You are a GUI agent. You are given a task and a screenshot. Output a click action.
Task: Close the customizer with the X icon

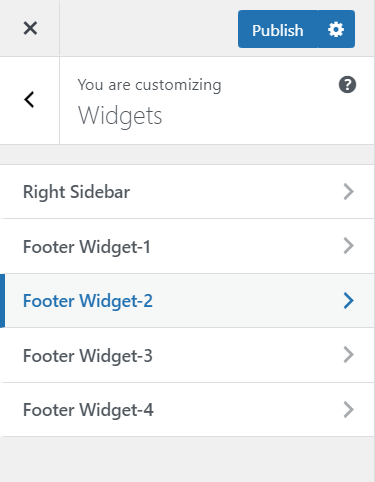pos(30,28)
